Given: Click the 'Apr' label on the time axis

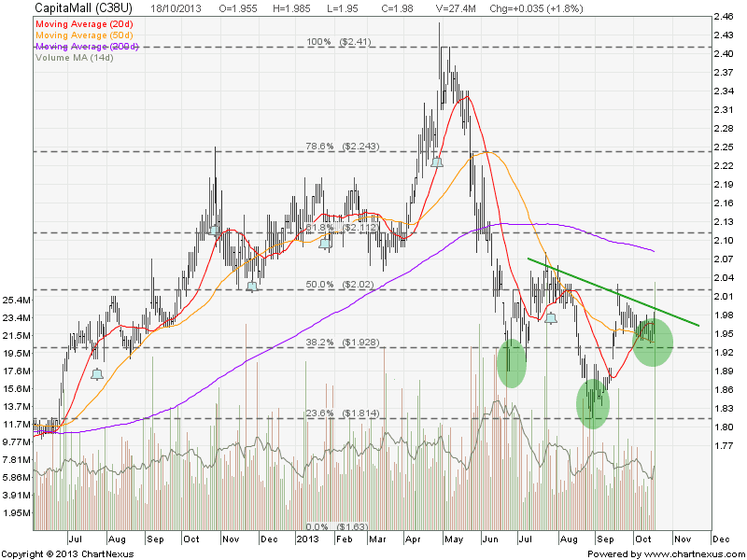Looking at the screenshot, I should pyautogui.click(x=413, y=539).
